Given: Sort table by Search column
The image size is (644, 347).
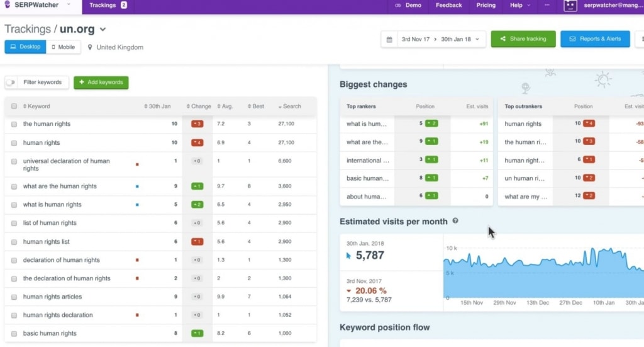Looking at the screenshot, I should click(x=289, y=106).
